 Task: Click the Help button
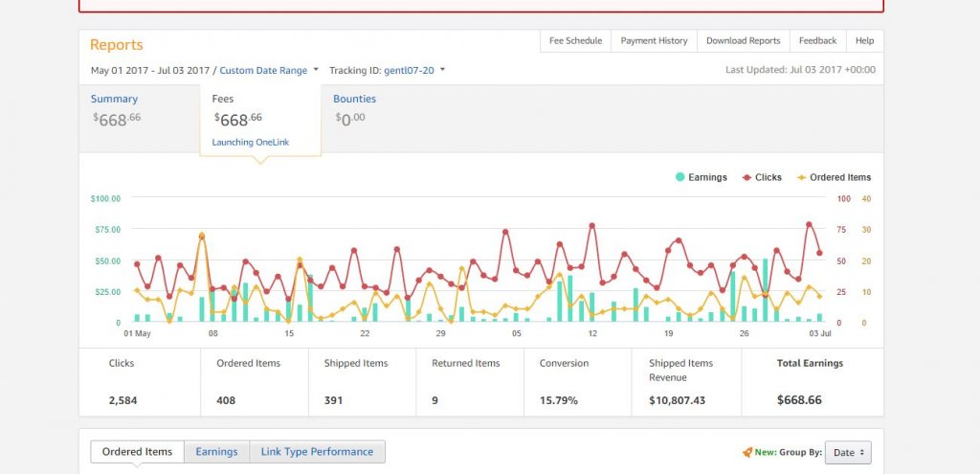[864, 41]
